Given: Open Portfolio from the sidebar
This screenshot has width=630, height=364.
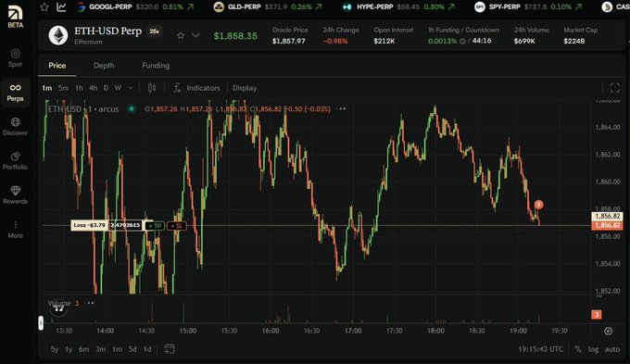Looking at the screenshot, I should [15, 161].
